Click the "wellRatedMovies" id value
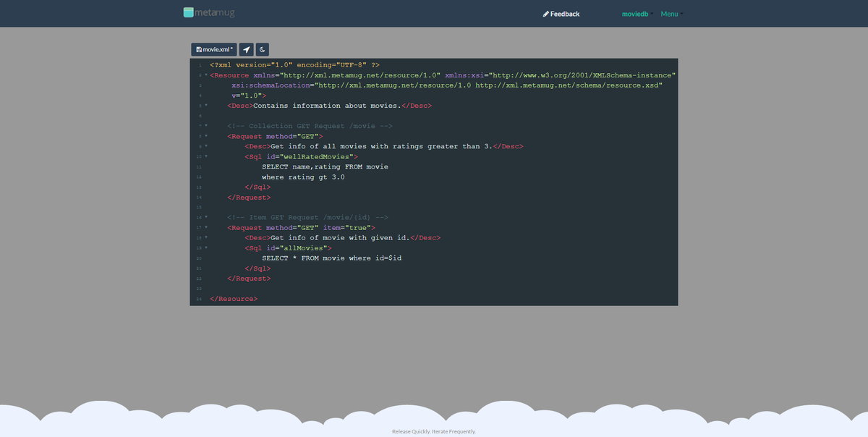 pyautogui.click(x=316, y=156)
